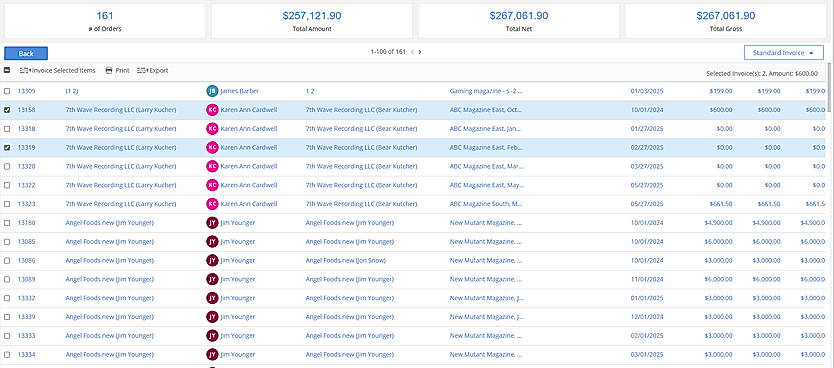This screenshot has height=368, width=834.
Task: Click the Total Net summary card
Action: point(519,21)
